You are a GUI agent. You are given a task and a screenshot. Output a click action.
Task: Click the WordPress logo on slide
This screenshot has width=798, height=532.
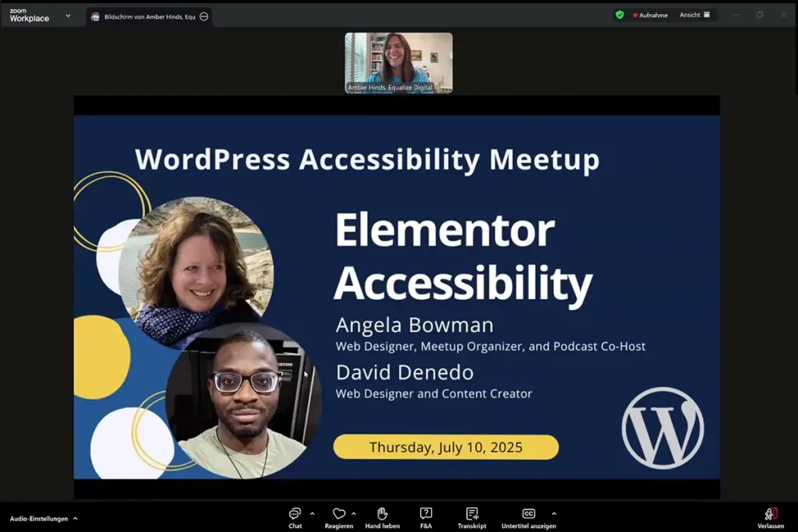662,428
